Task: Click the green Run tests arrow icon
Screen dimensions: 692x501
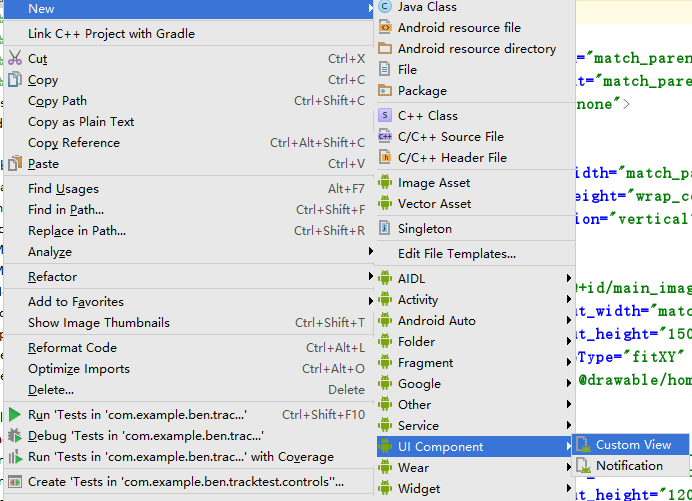Action: coord(14,415)
